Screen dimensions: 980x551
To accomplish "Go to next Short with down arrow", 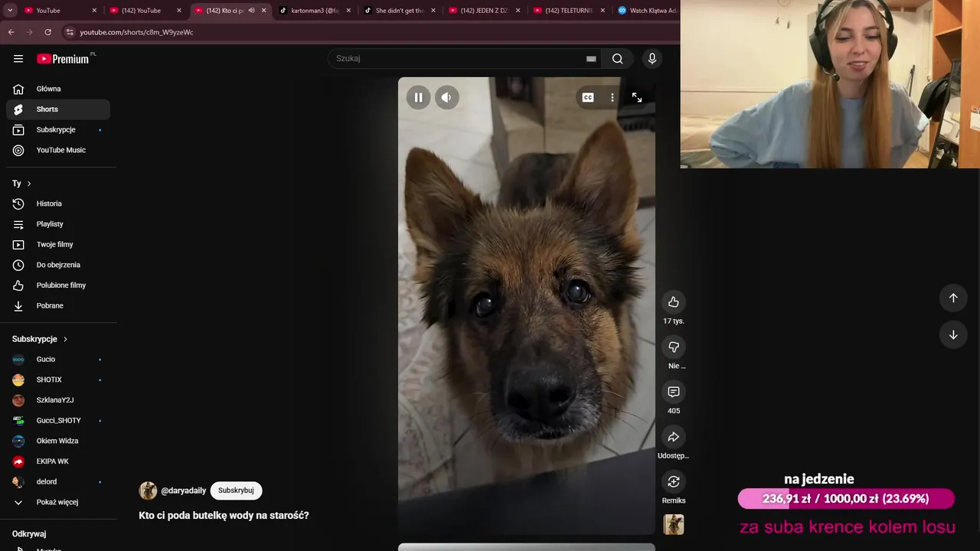I will (953, 334).
